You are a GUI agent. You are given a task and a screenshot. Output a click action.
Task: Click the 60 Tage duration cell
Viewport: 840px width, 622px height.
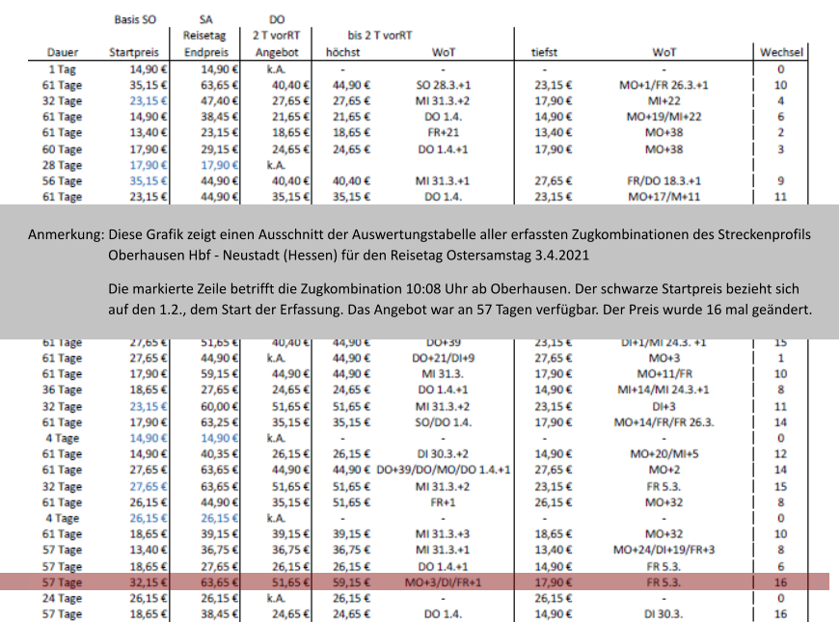click(x=64, y=149)
